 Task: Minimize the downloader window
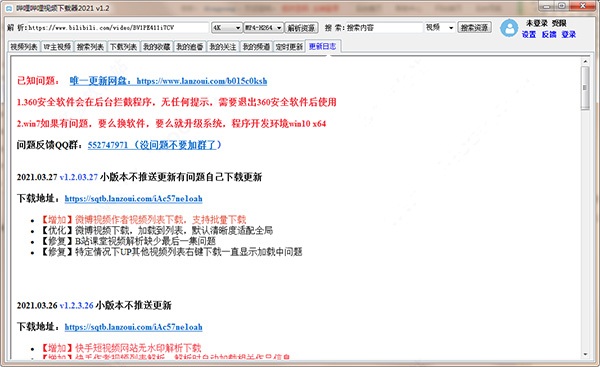(547, 6)
